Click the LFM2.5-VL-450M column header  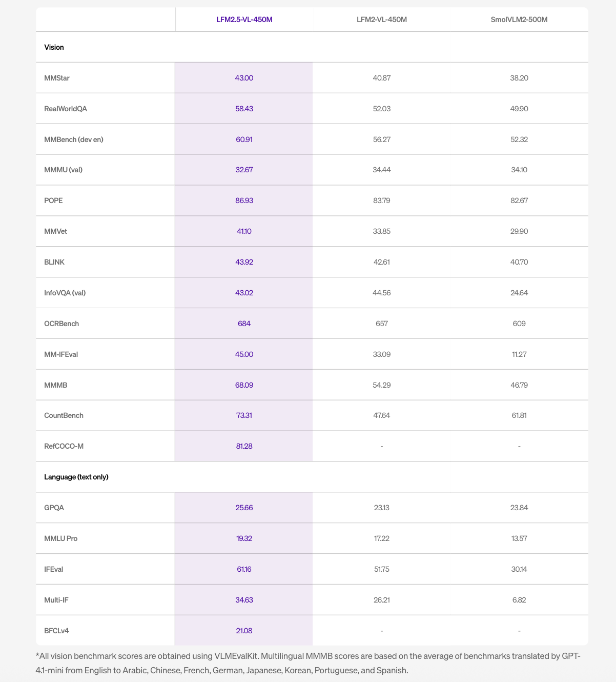point(244,19)
